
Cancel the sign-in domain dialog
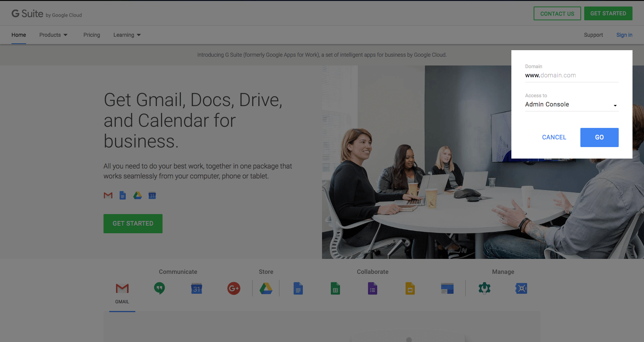pos(554,137)
